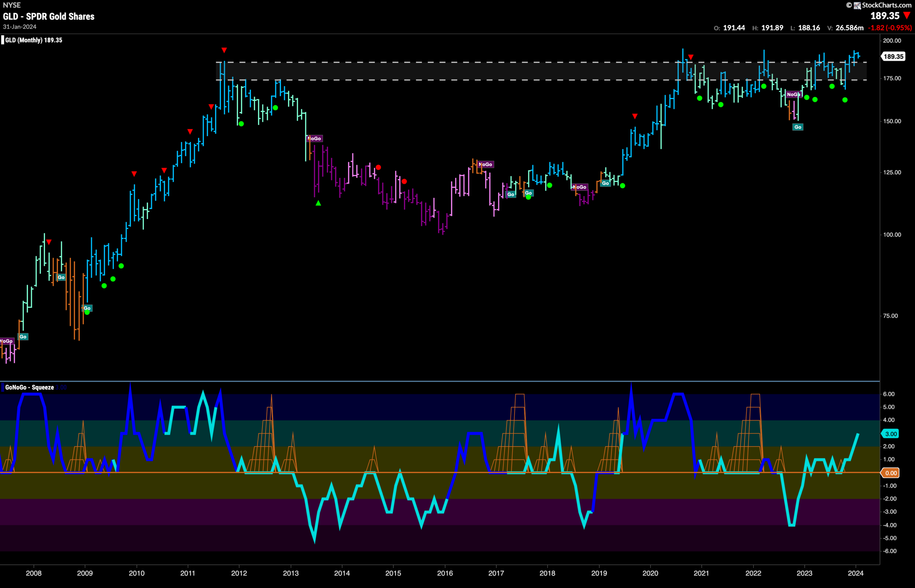This screenshot has width=915, height=588.
Task: Click the red triangle marker above the 2011 peak
Action: tap(224, 50)
